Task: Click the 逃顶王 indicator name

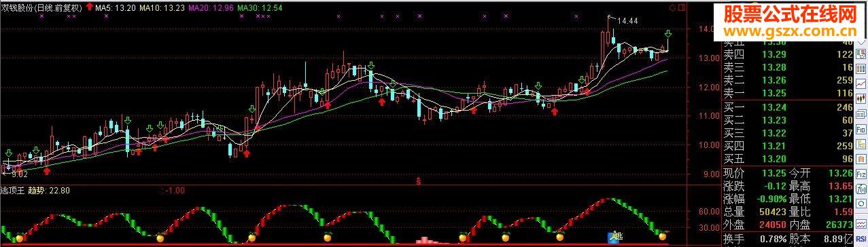Action: point(14,191)
